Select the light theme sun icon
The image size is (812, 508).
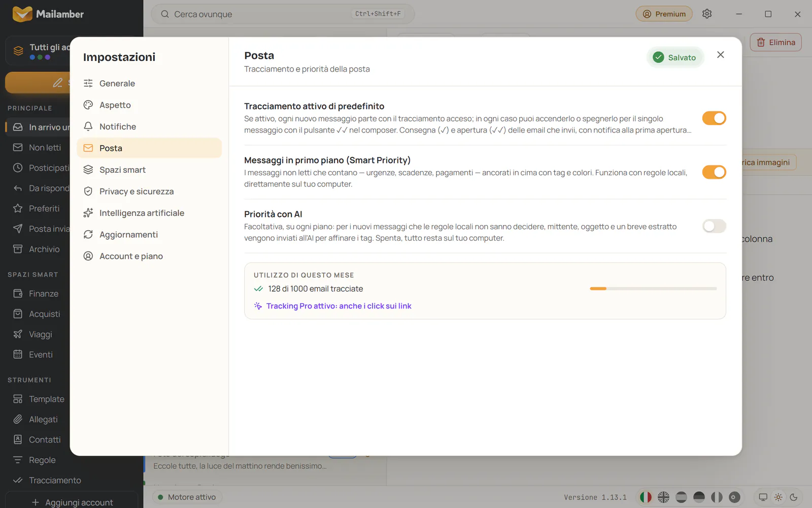(x=779, y=497)
